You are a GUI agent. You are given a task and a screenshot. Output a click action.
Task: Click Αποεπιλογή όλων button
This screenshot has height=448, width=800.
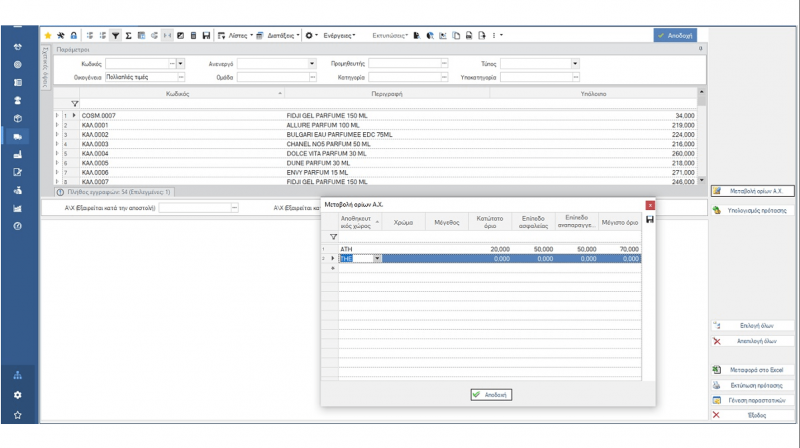753,341
